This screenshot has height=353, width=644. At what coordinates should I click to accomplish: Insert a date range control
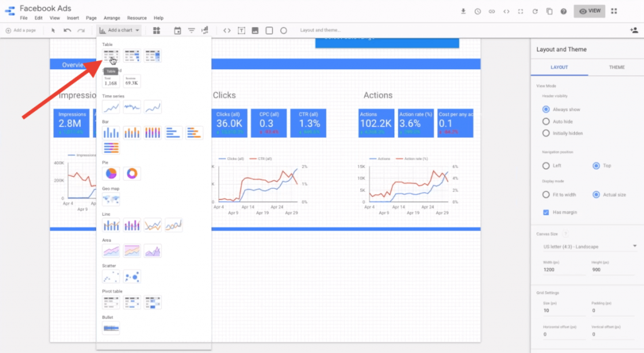click(x=177, y=30)
